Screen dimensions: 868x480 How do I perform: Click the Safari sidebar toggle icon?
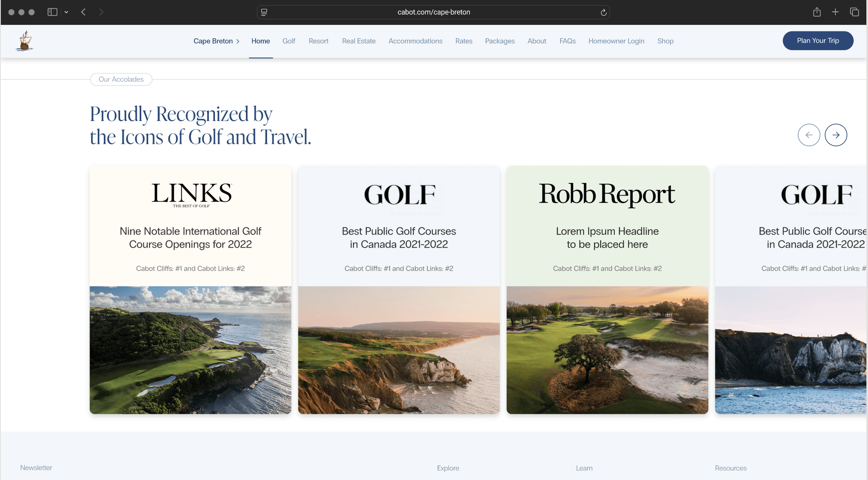point(52,12)
